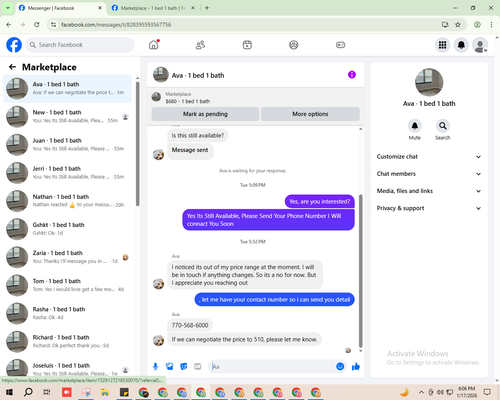Open Rasha - 1 bed 1 bath conversation
The image size is (500, 400).
[x=67, y=313]
